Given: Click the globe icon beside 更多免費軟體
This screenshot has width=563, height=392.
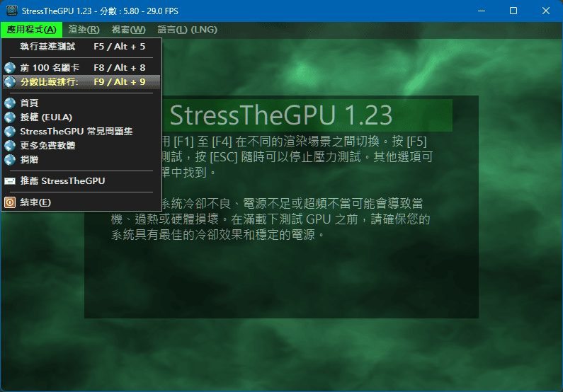Looking at the screenshot, I should click(9, 146).
